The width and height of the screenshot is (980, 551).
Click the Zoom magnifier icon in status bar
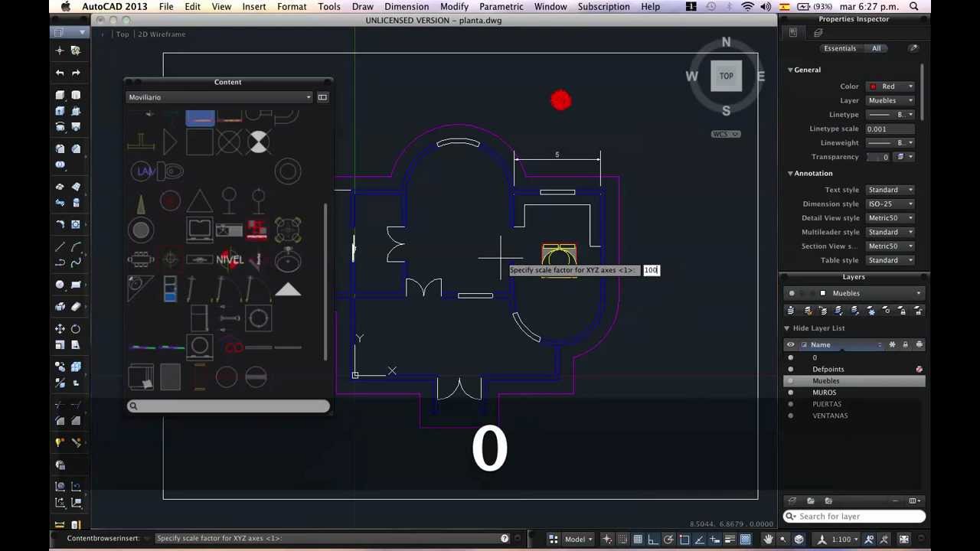[x=783, y=539]
